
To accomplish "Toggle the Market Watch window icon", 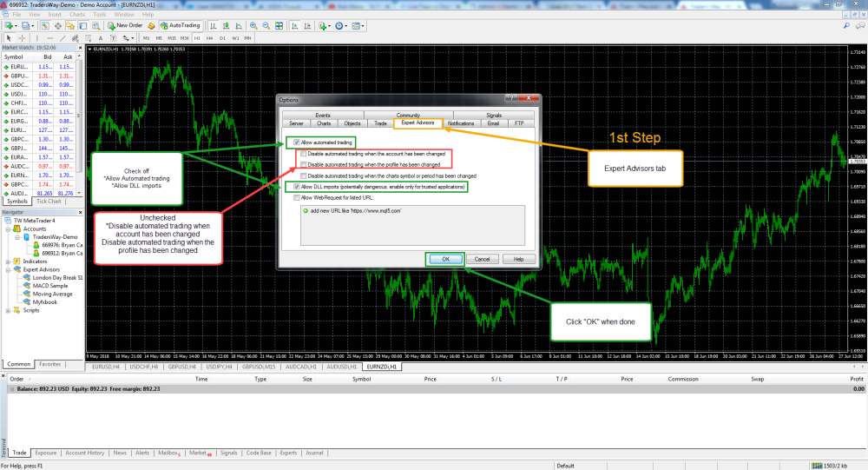I will click(x=45, y=25).
